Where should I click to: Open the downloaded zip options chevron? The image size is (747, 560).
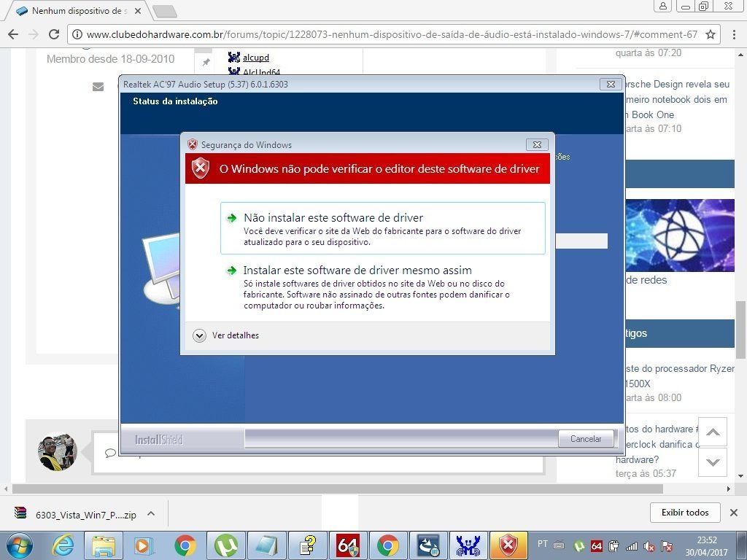pyautogui.click(x=151, y=514)
